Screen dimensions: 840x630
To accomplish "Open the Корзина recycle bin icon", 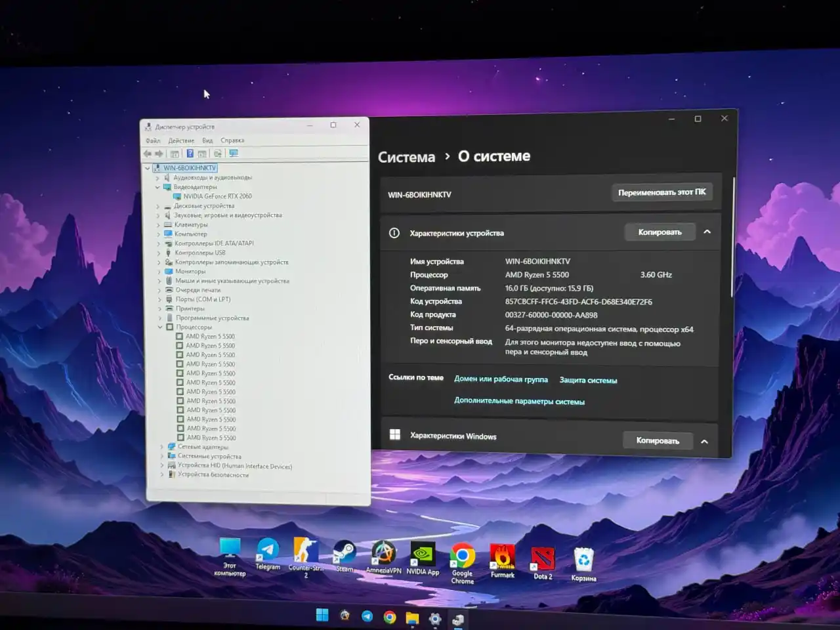I will 583,561.
